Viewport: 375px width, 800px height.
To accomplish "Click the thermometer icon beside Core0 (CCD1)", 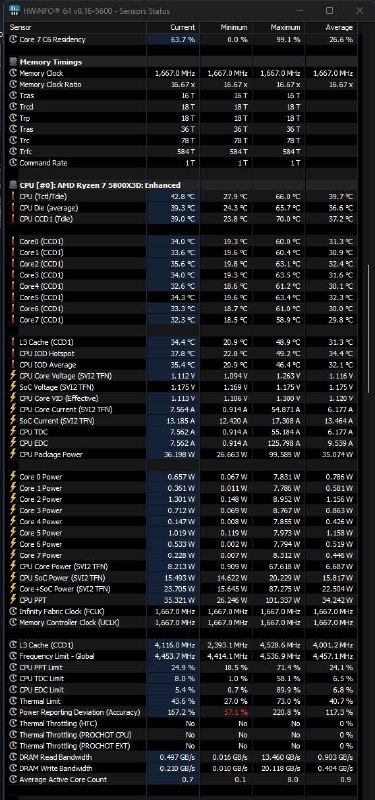I will 13,241.
